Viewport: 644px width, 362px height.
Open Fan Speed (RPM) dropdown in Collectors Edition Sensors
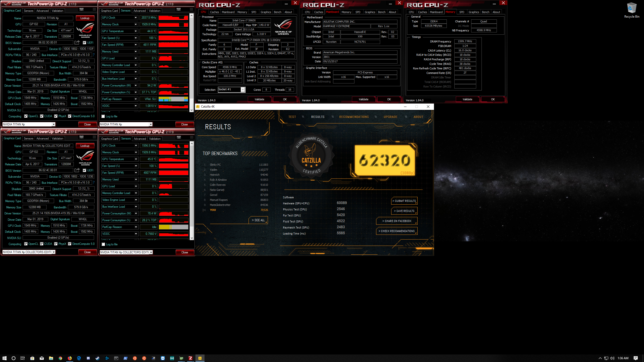tap(136, 173)
